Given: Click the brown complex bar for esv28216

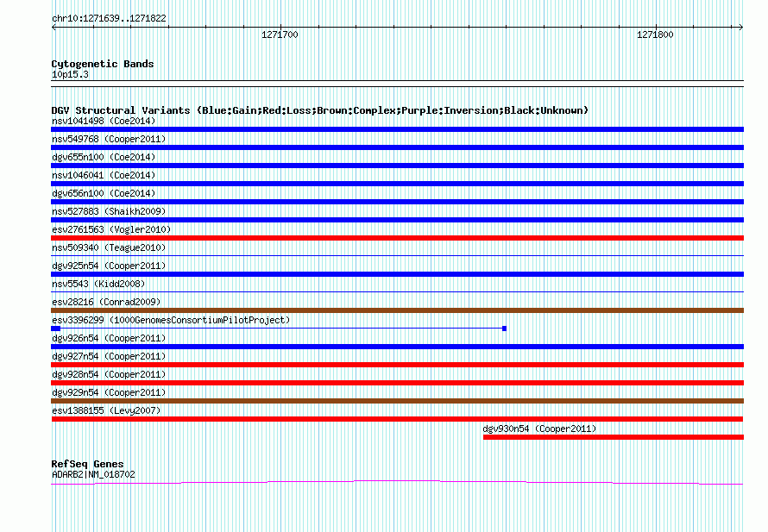Looking at the screenshot, I should click(x=397, y=310).
